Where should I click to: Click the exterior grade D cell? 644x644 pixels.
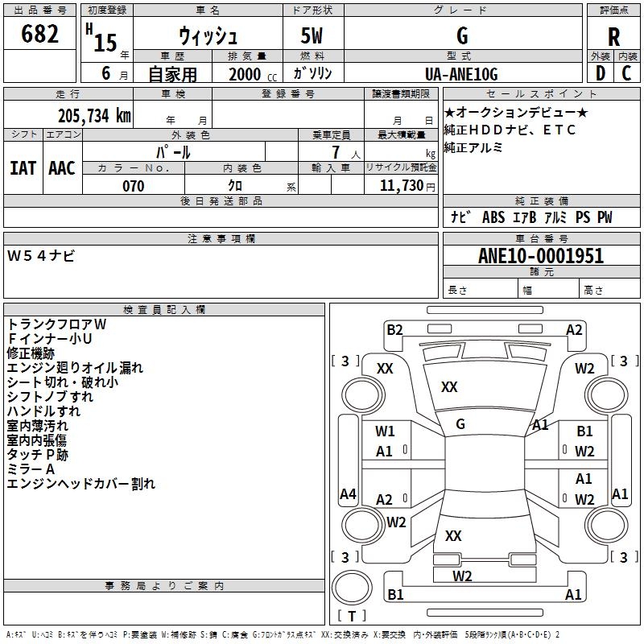600,72
